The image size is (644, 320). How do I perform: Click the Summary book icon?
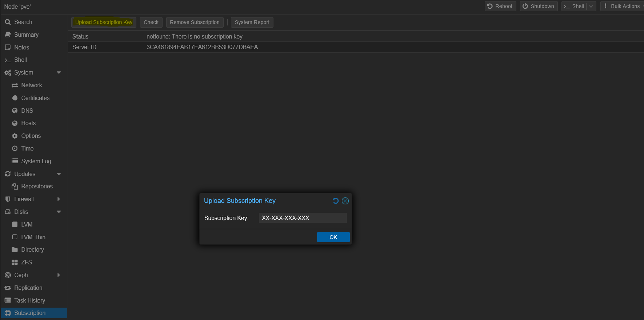(x=8, y=35)
